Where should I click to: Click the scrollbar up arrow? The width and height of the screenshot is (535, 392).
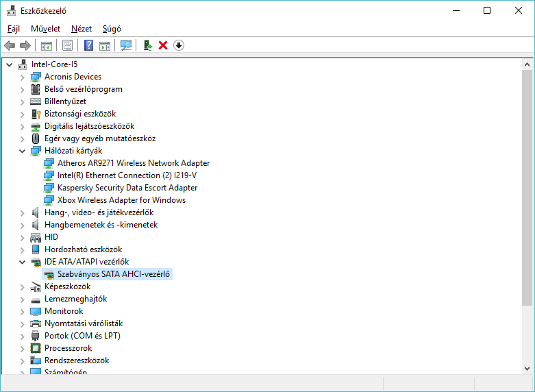(527, 64)
